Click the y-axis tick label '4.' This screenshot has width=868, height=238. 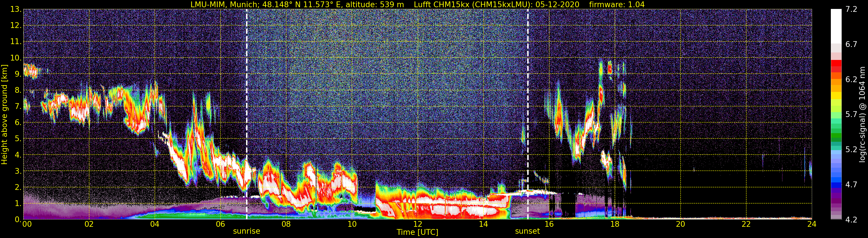click(x=18, y=155)
